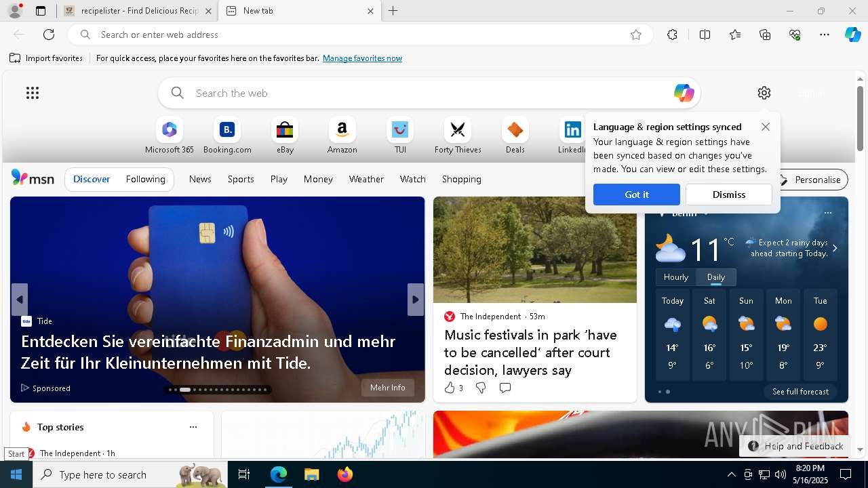Open weather card options ellipsis
The height and width of the screenshot is (488, 868).
click(x=827, y=213)
